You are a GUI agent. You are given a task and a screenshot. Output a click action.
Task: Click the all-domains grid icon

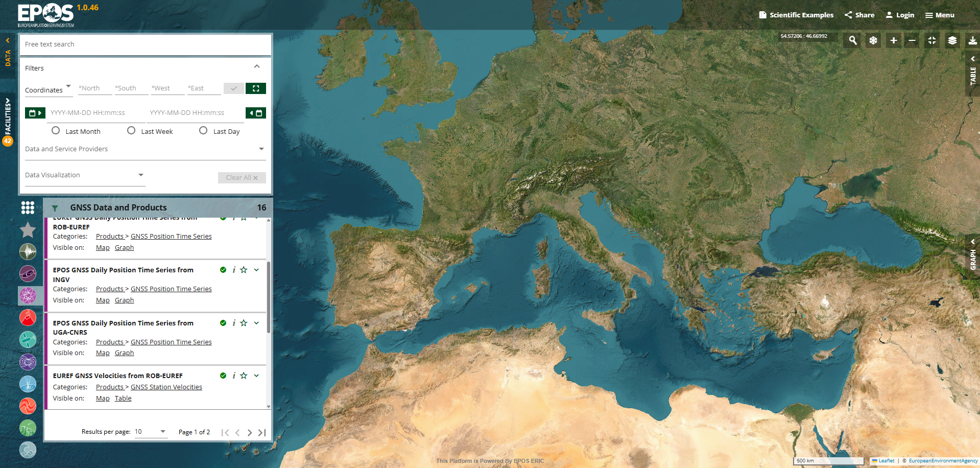pos(28,207)
